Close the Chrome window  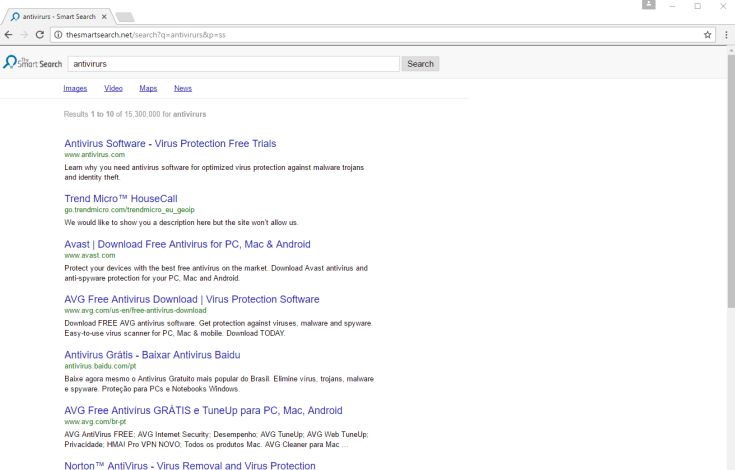pyautogui.click(x=723, y=6)
